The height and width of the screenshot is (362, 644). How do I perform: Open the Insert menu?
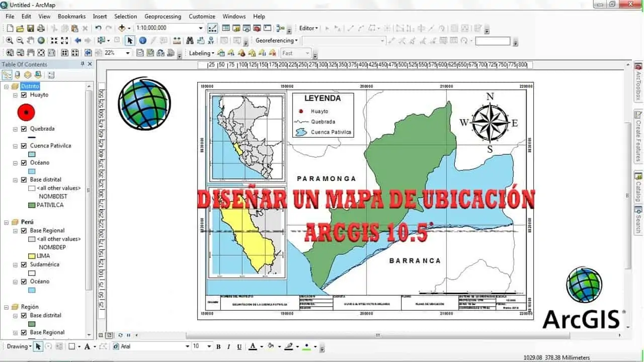pos(100,17)
